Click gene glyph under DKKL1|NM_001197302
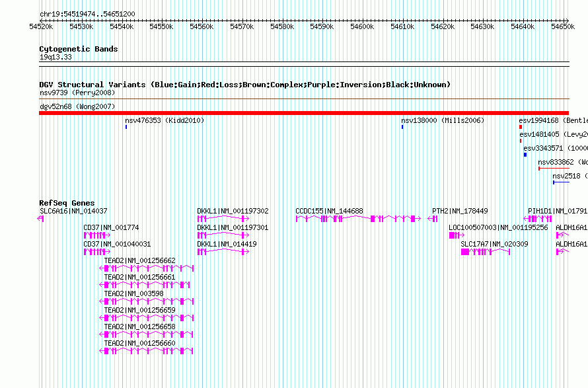The width and height of the screenshot is (588, 388). (x=223, y=219)
